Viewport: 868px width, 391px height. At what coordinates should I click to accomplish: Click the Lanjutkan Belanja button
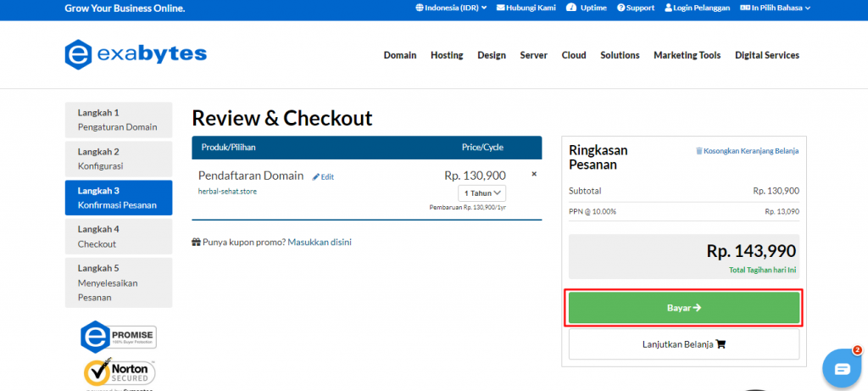point(684,344)
